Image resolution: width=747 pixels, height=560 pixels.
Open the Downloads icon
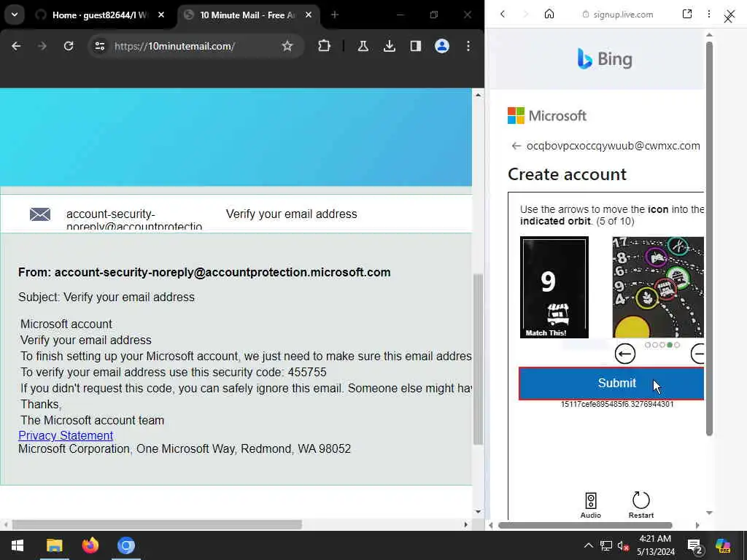(390, 46)
